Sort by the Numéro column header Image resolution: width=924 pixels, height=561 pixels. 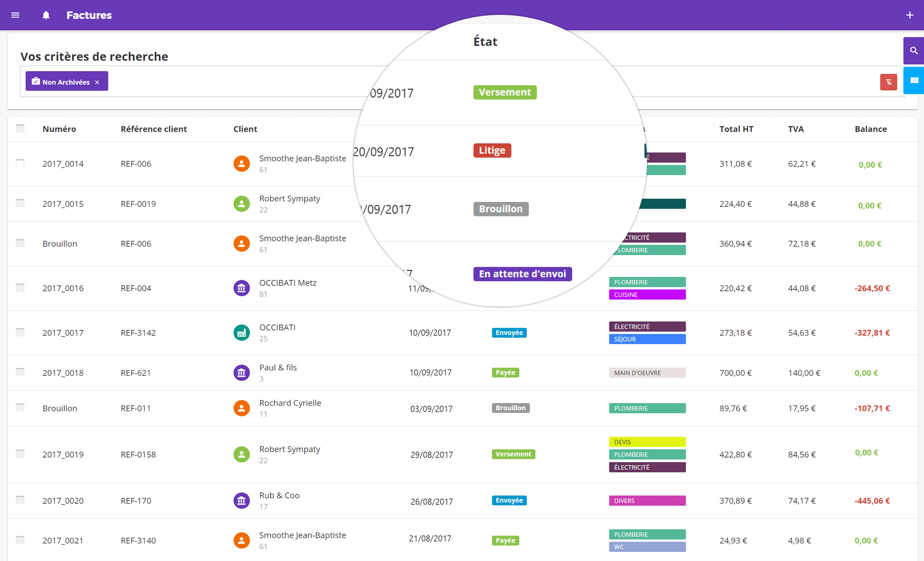tap(59, 129)
